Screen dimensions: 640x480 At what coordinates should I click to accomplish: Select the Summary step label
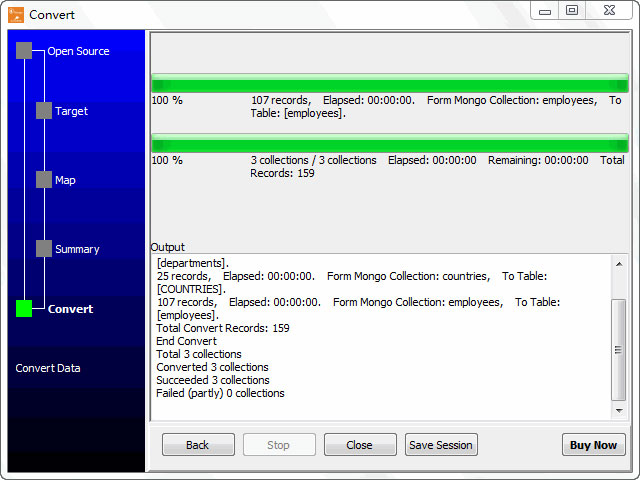pos(77,249)
